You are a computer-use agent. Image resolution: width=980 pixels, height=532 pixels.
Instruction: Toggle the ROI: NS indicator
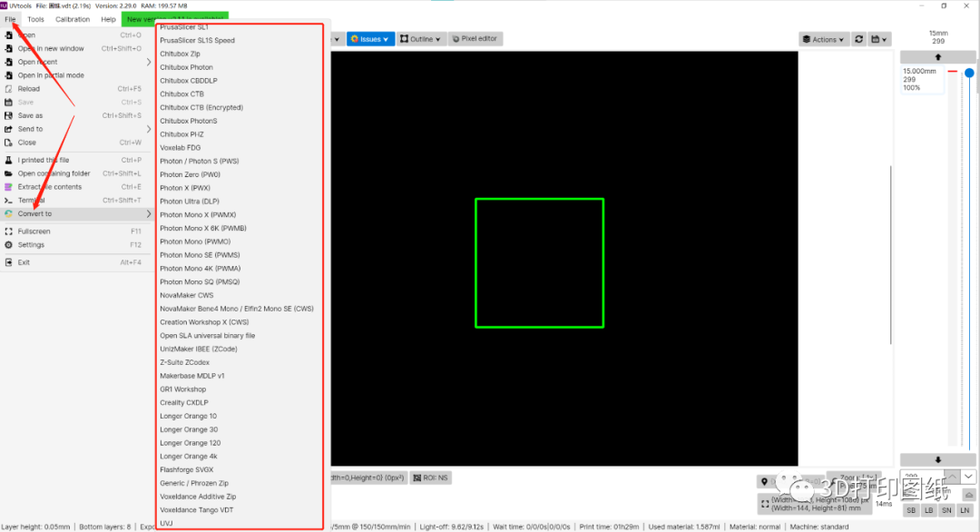click(x=431, y=478)
